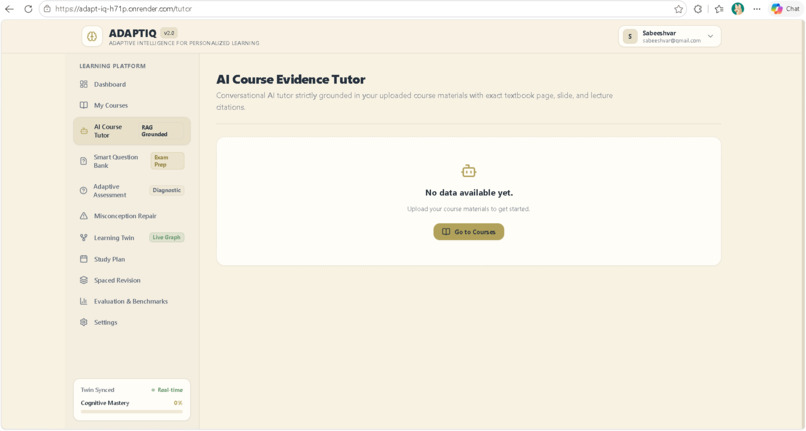Select AI Course Tutor in the sidebar

tap(132, 131)
